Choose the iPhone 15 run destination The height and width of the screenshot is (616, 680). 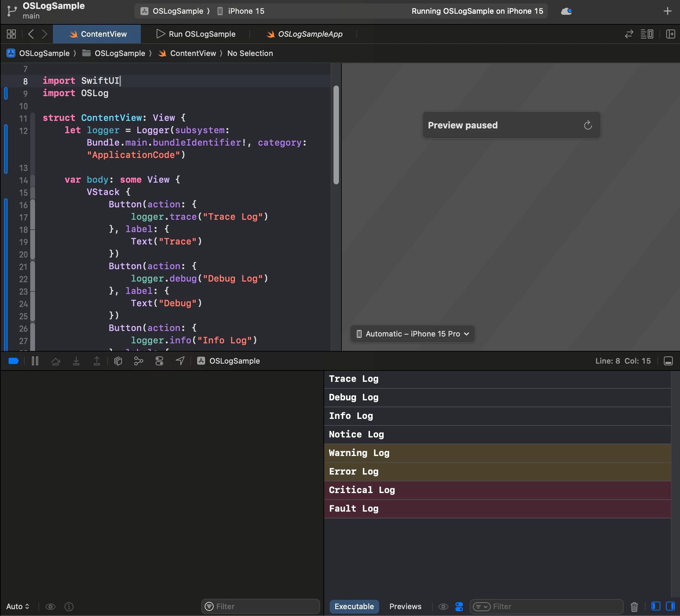241,11
